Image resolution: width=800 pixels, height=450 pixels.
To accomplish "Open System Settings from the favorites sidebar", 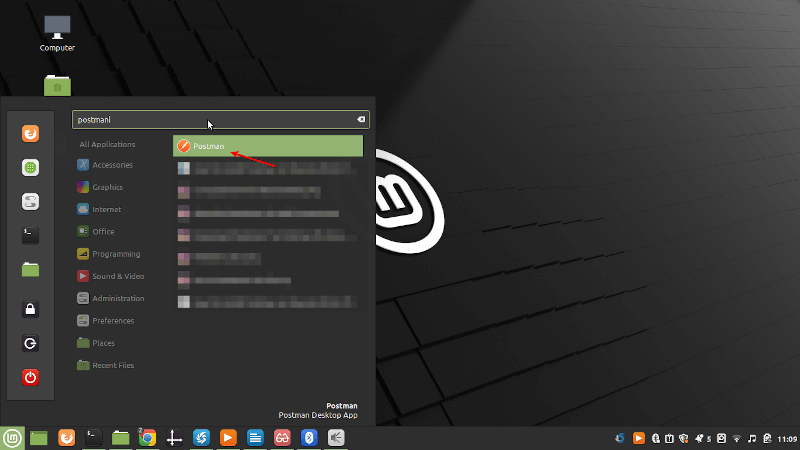I will click(x=31, y=202).
